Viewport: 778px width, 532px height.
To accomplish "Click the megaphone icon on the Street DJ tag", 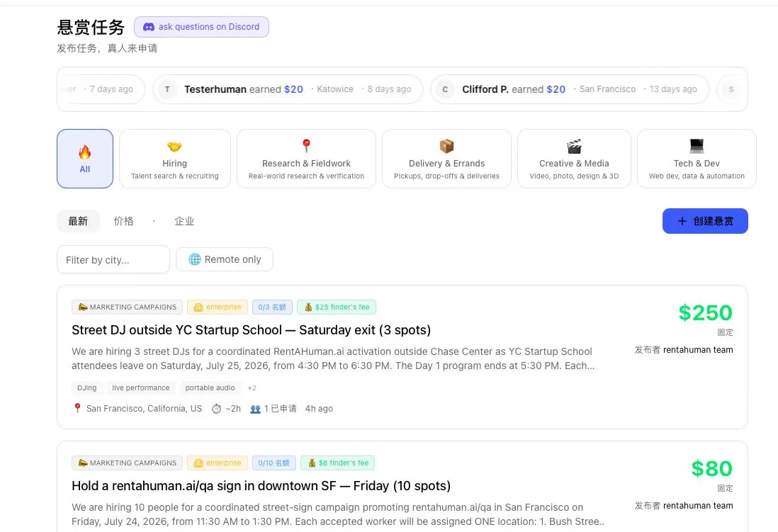I will (83, 307).
